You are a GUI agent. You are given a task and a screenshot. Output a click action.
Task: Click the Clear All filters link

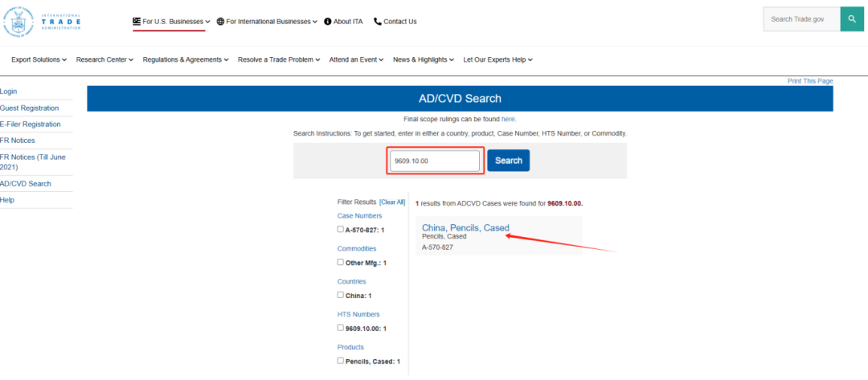(392, 202)
